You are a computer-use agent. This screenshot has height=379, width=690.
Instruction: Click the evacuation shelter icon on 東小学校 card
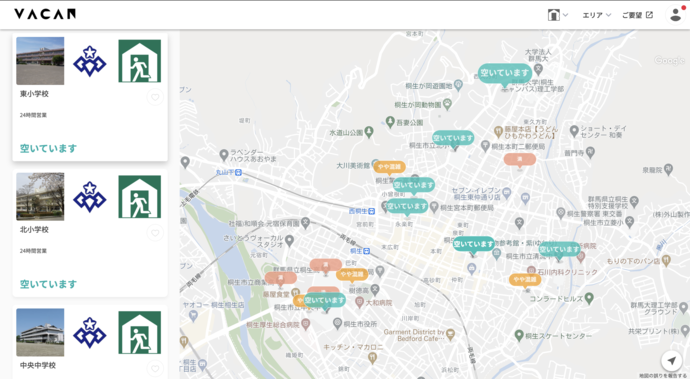(139, 61)
